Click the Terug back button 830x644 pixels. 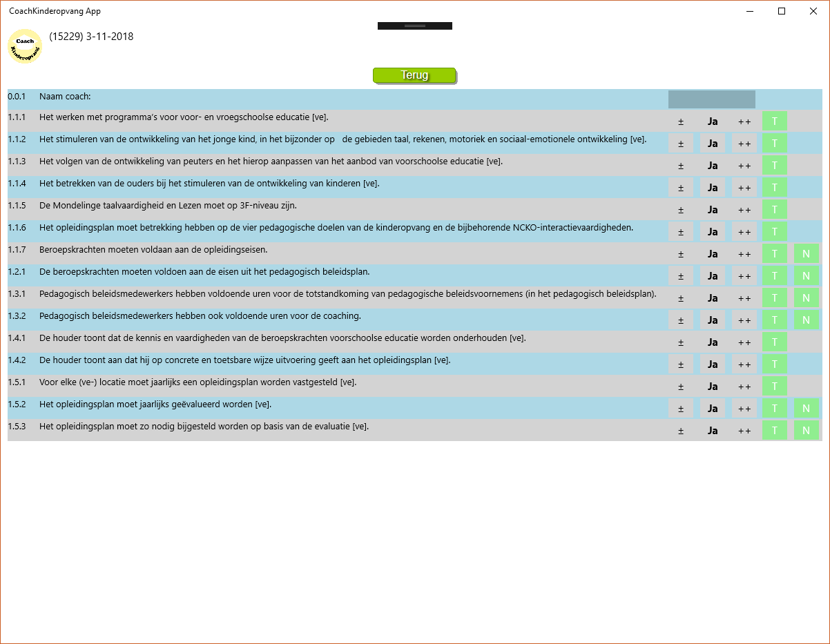[414, 75]
